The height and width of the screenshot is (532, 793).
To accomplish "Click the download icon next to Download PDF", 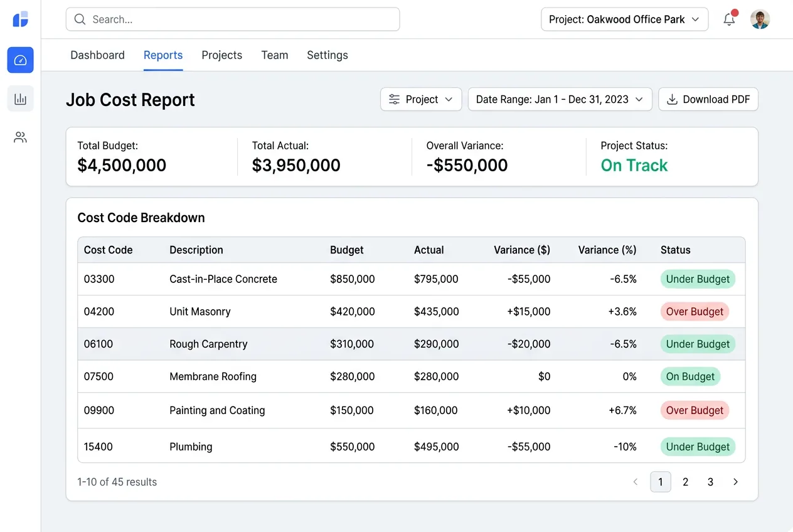I will pos(672,99).
